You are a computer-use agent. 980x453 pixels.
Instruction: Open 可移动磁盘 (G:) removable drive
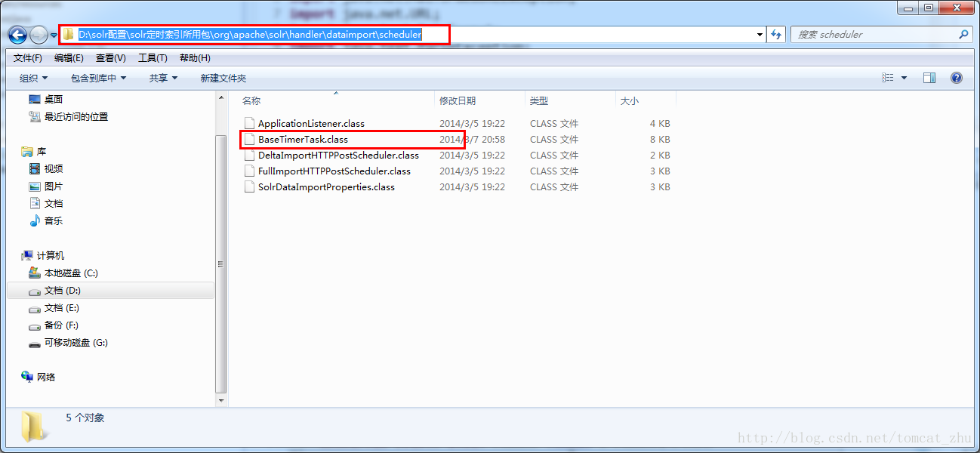[x=75, y=343]
